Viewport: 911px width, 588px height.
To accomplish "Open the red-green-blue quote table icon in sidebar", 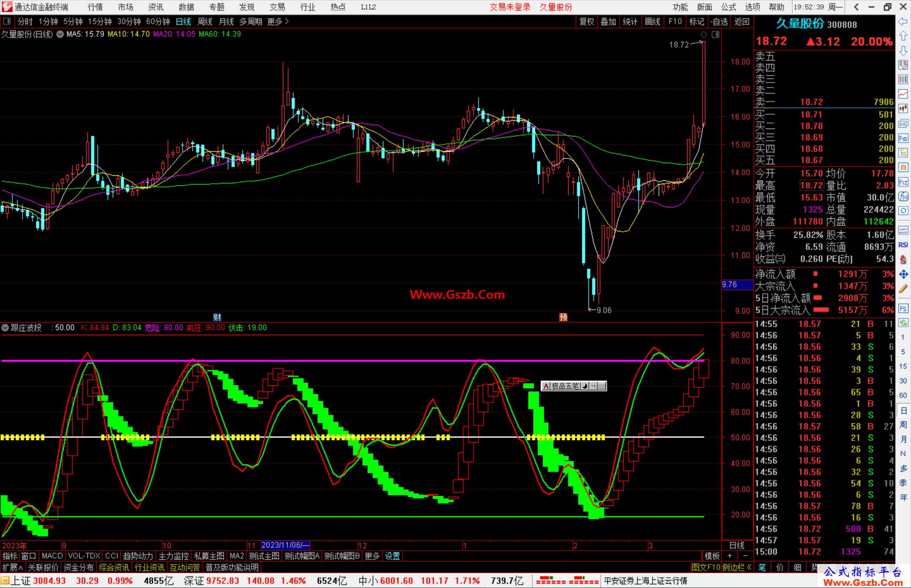I will tap(903, 80).
